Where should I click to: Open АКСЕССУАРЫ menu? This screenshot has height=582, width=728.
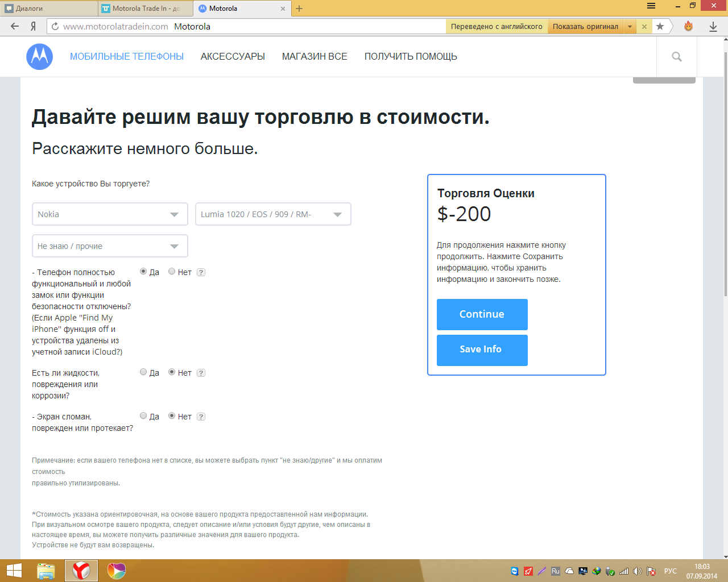click(233, 57)
